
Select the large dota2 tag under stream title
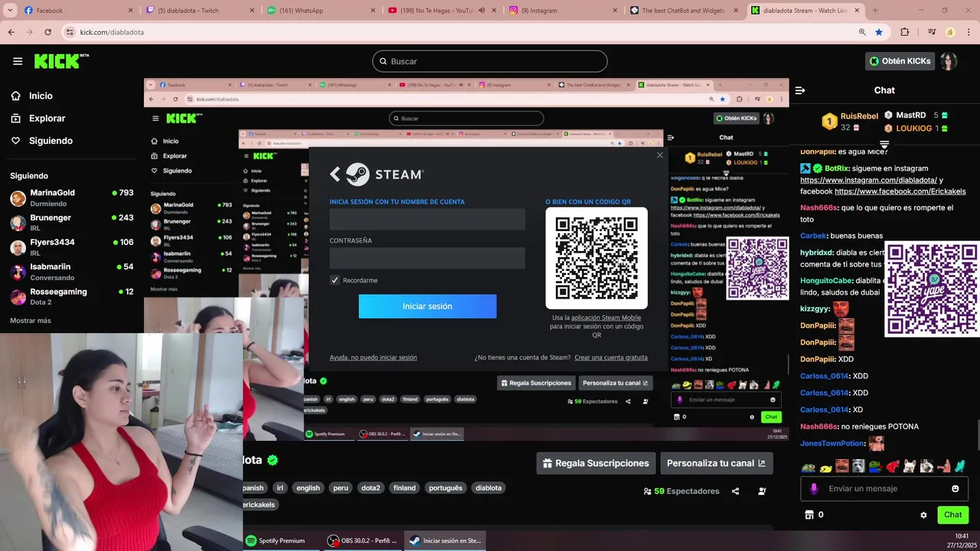pos(371,487)
